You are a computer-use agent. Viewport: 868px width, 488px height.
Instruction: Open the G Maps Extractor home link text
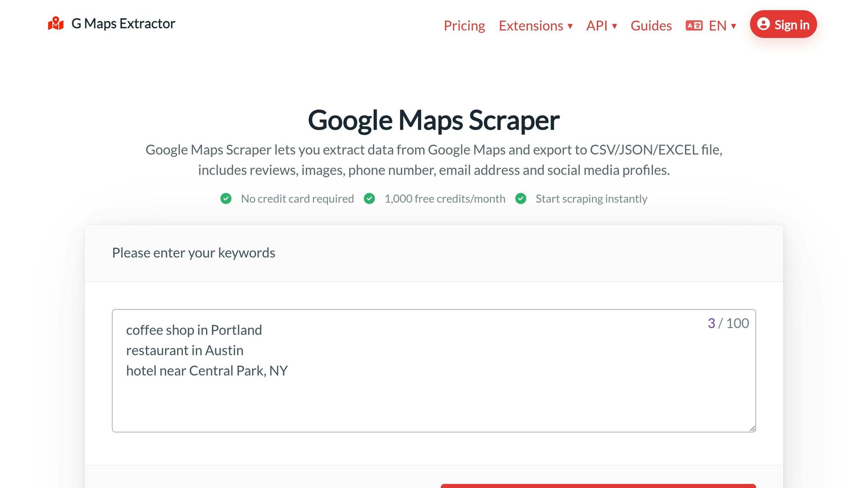[x=123, y=24]
